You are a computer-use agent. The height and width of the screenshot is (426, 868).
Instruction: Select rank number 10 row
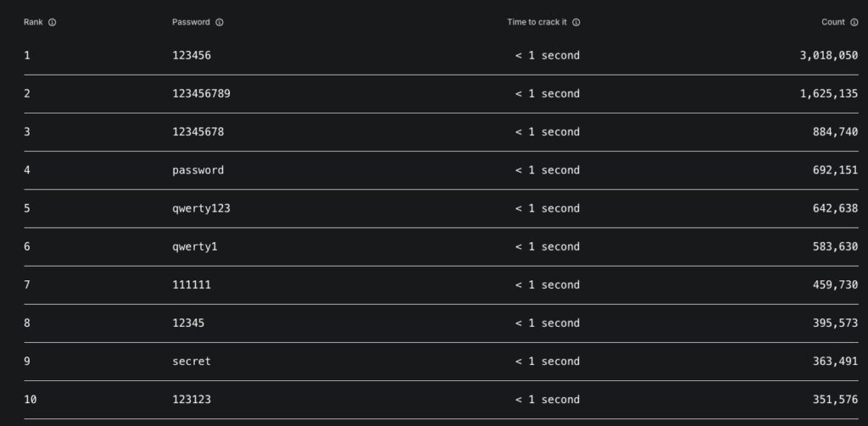pyautogui.click(x=441, y=400)
